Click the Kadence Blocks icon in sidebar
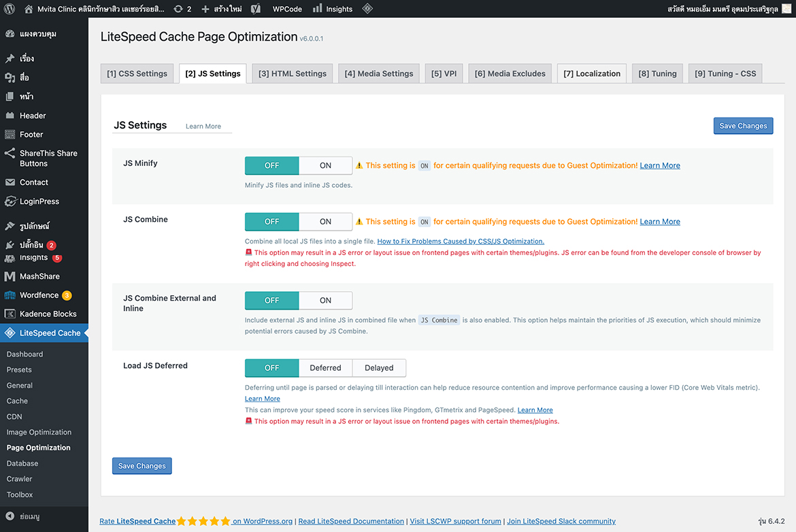 [10, 314]
